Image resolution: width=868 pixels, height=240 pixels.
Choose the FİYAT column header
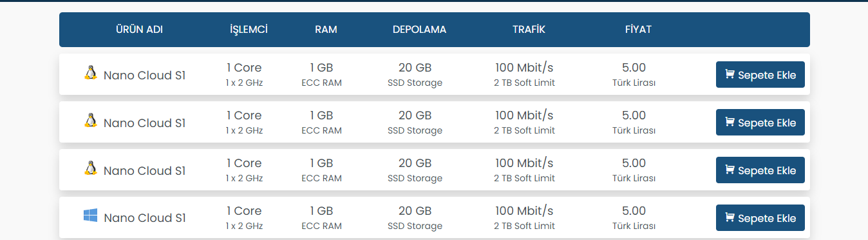638,30
